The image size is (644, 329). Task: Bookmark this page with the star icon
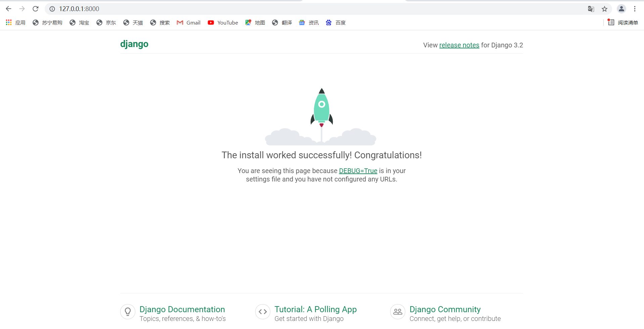(604, 9)
